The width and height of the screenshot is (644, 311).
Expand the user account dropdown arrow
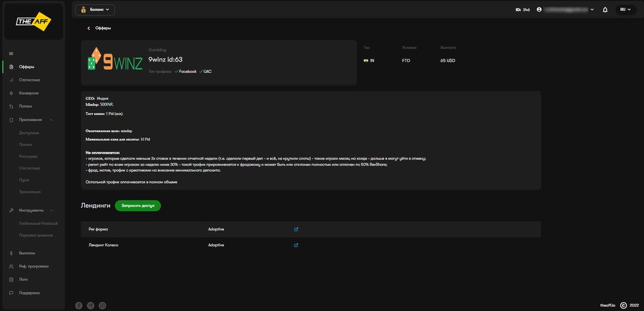pos(592,10)
